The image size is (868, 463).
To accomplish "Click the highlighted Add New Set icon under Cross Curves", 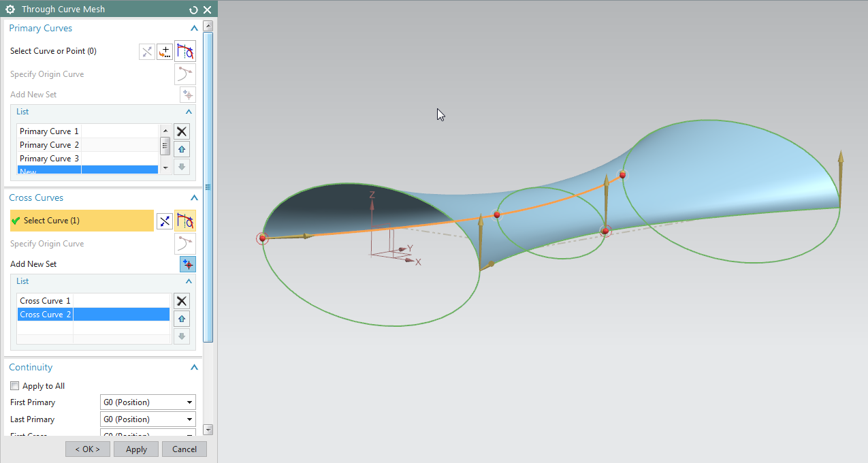I will (187, 264).
